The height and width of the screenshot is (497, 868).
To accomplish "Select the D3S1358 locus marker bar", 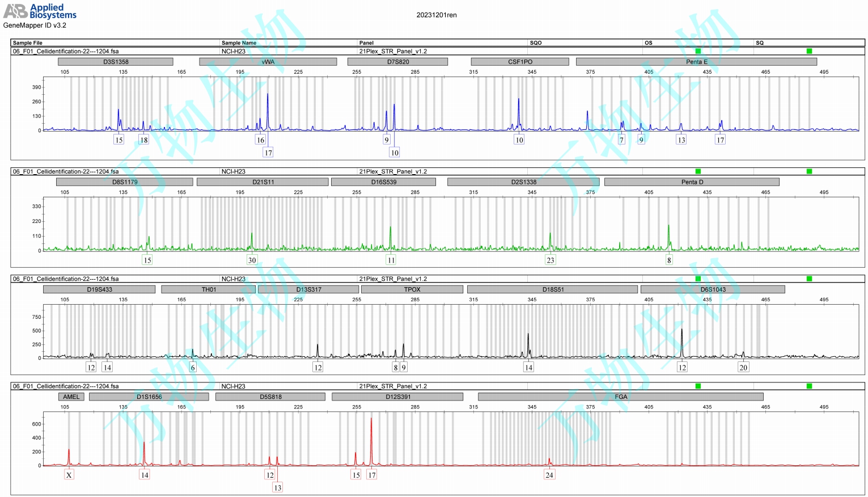I will click(x=116, y=62).
